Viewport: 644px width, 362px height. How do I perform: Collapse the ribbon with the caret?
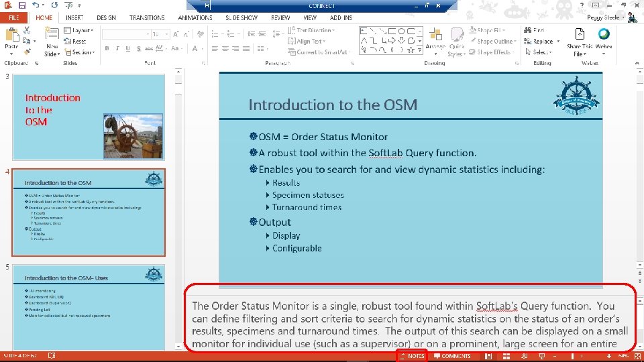point(637,63)
